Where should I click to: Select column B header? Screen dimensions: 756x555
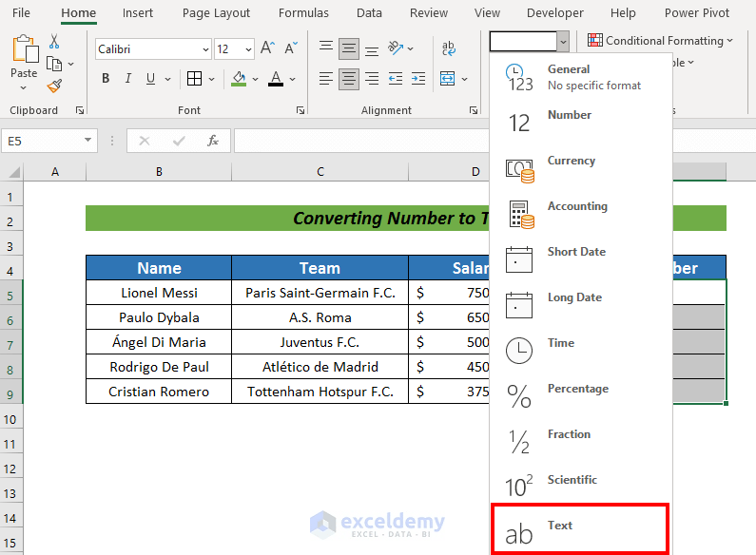[159, 172]
